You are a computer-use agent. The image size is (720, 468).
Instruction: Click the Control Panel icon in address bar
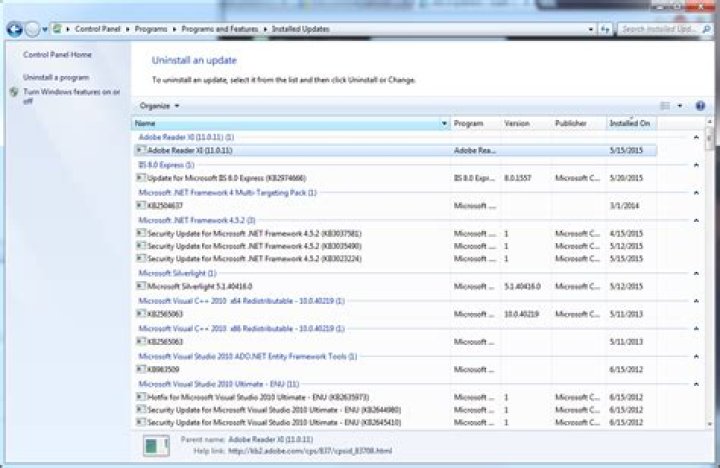[x=57, y=29]
